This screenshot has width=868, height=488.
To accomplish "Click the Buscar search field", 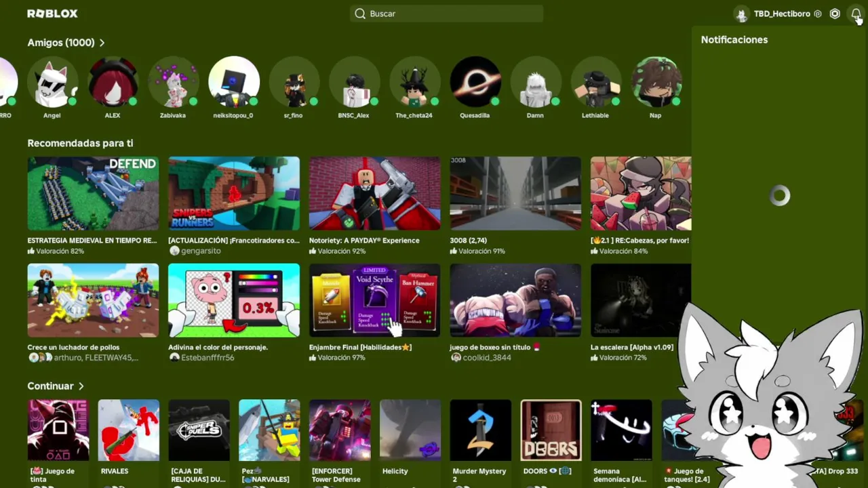I will coord(446,14).
